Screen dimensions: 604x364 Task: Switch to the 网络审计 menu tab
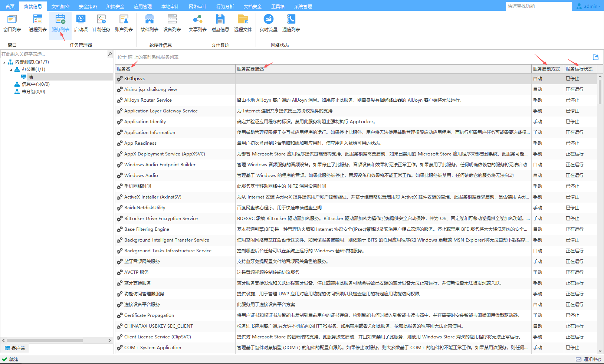point(197,6)
